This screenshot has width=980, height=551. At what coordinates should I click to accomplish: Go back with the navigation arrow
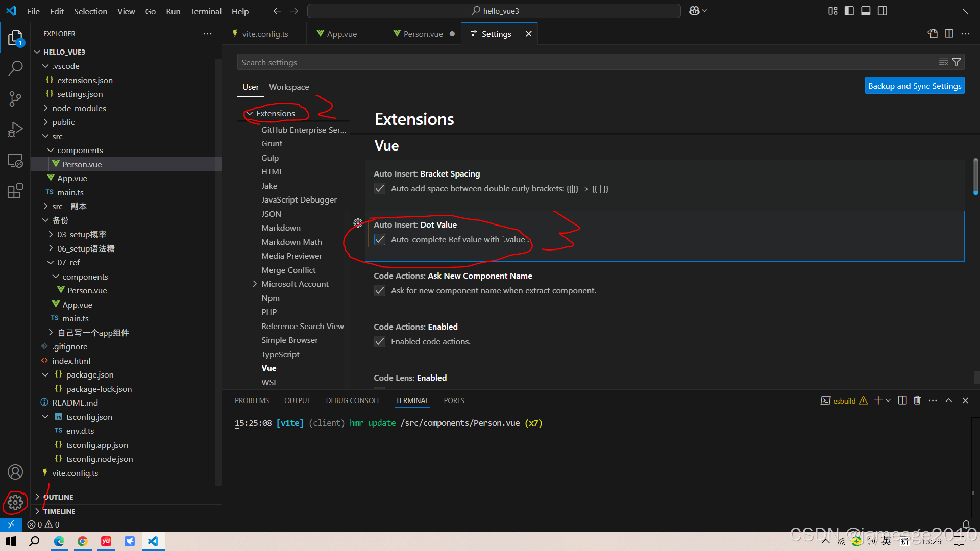coord(277,11)
